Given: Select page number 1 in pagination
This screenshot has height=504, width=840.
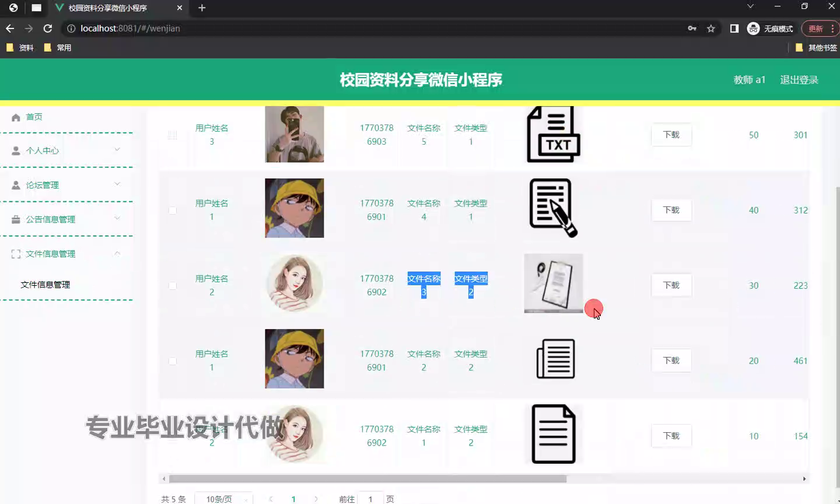Looking at the screenshot, I should (x=293, y=499).
